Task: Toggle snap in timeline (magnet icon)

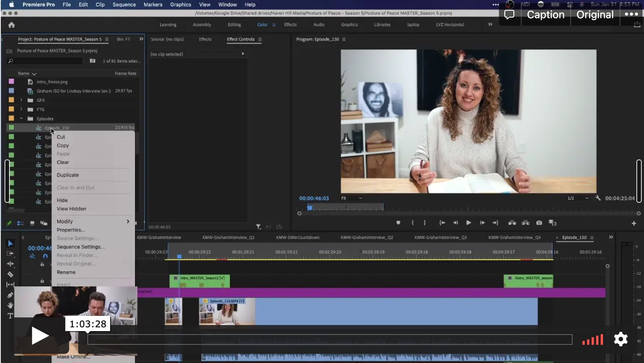Action: [45, 256]
